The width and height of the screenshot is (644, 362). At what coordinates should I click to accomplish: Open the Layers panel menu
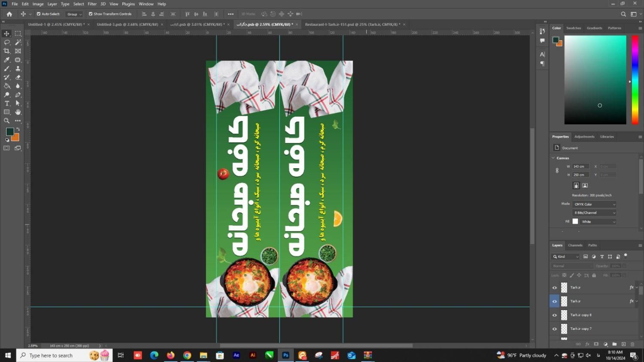pos(640,245)
